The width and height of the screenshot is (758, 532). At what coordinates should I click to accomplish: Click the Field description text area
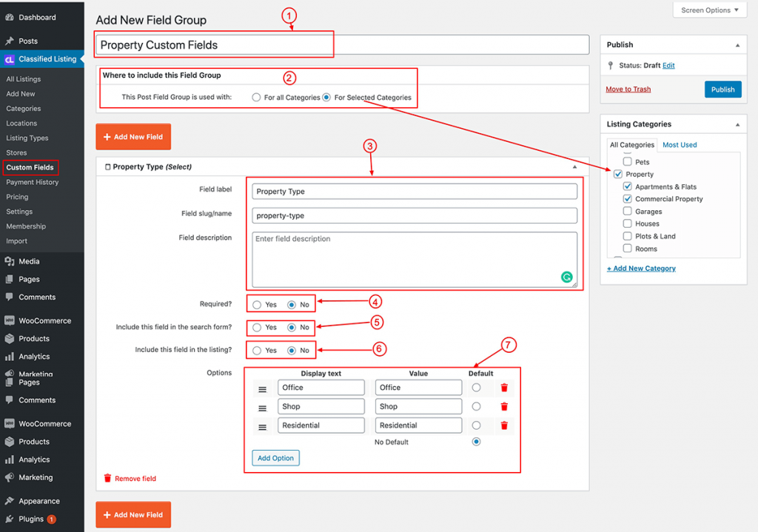coord(415,260)
